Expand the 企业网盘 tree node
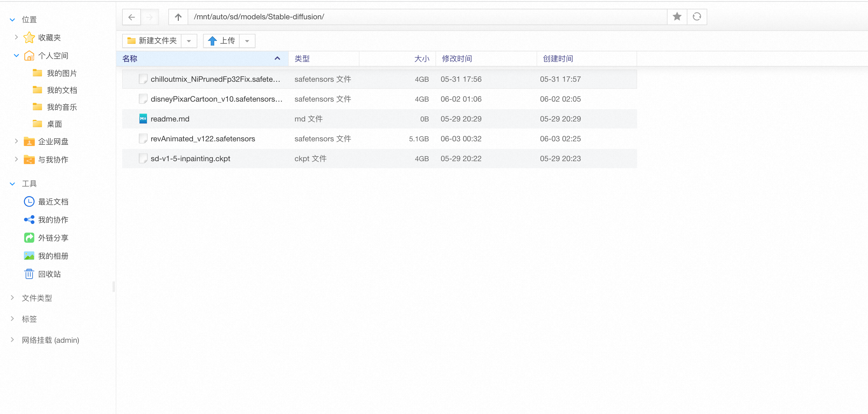868x414 pixels. click(x=16, y=141)
